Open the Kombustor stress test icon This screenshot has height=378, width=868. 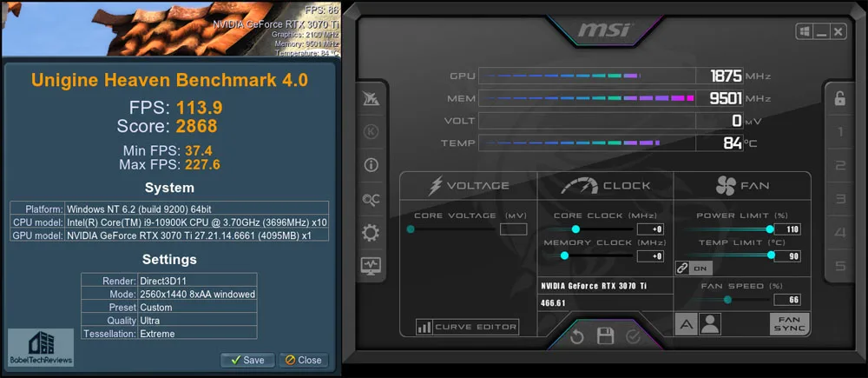[x=370, y=132]
